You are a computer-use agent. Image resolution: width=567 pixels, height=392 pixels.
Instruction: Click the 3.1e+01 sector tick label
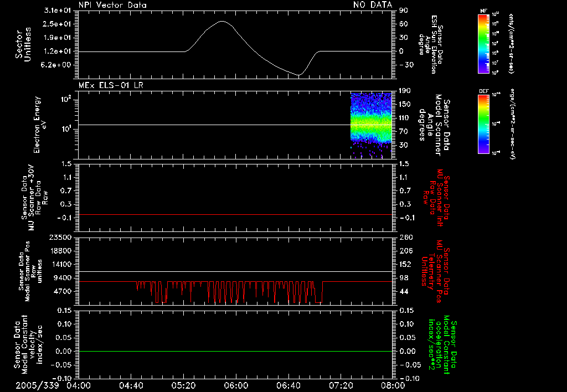[x=58, y=11]
